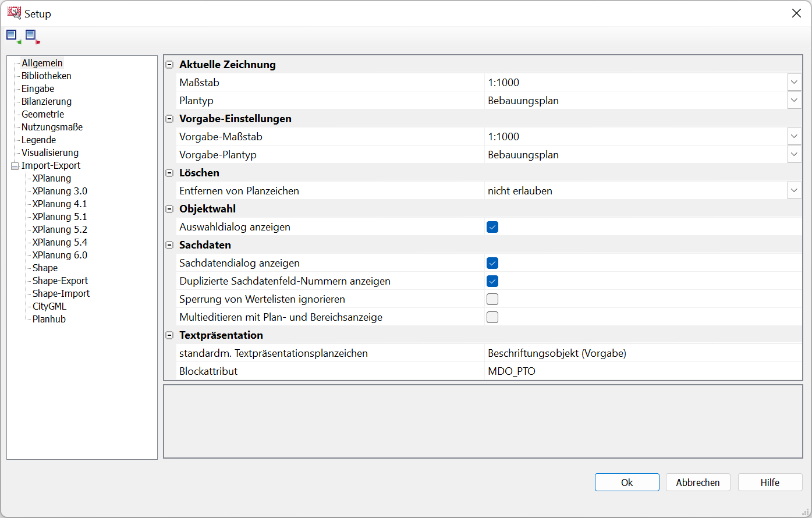Open the Maßstab dropdown
The image size is (812, 518).
click(x=794, y=83)
